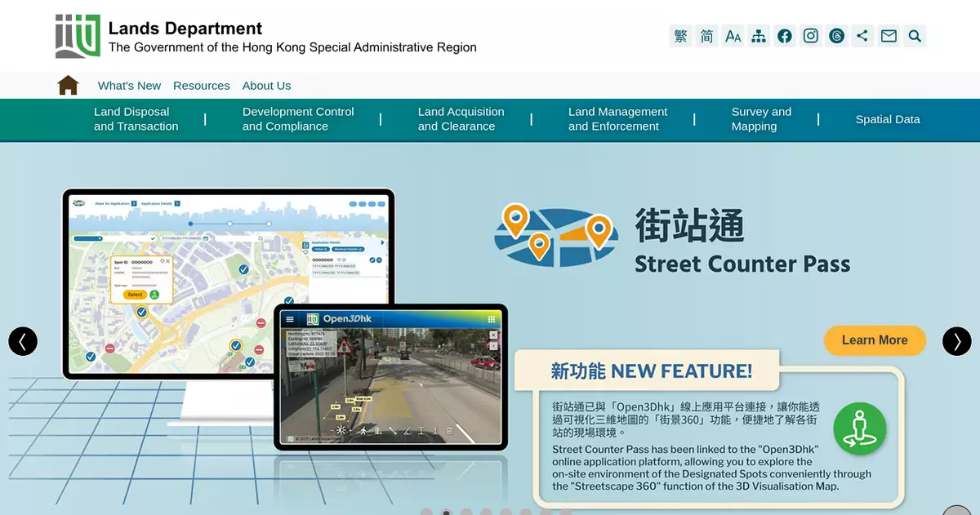Expand the Land Disposal and Transaction menu

(136, 119)
